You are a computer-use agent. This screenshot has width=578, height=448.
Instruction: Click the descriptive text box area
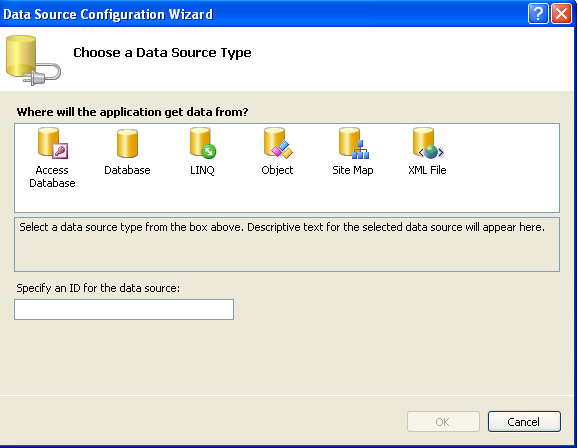click(x=287, y=244)
